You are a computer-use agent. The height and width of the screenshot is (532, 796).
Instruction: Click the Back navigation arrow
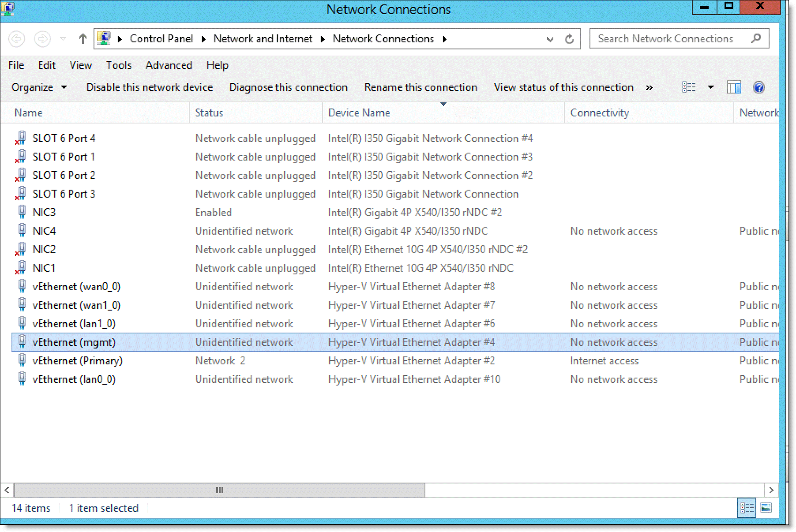[16, 39]
